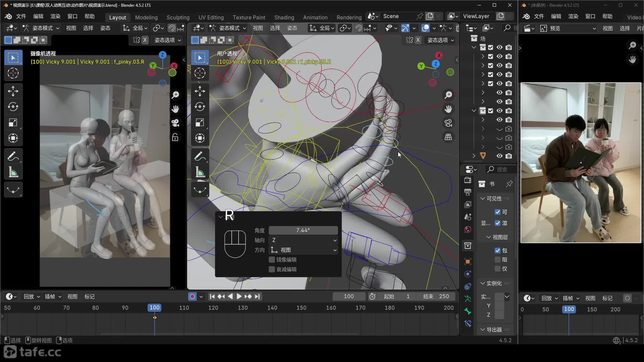This screenshot has width=644, height=362.
Task: Open the 轴向 Z dropdown
Action: pos(304,240)
